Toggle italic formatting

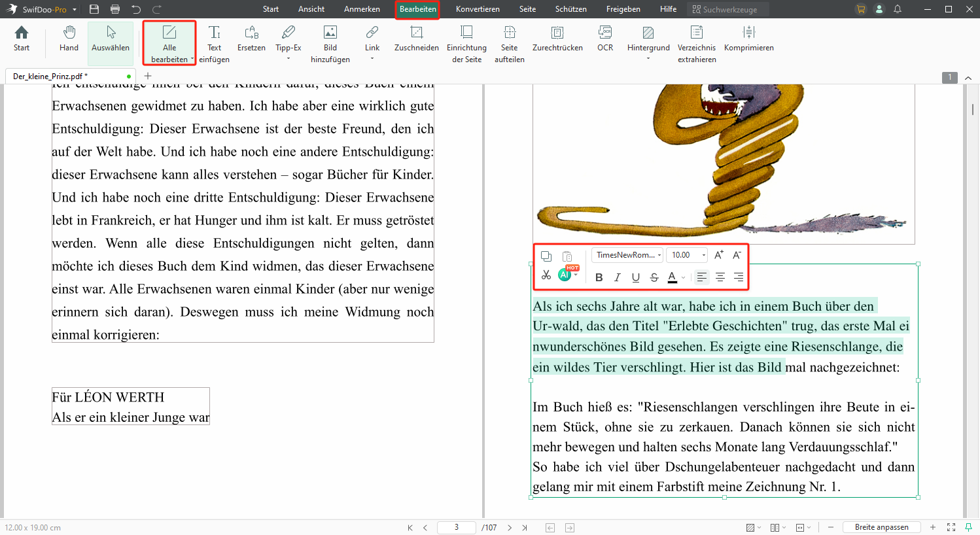pos(617,277)
